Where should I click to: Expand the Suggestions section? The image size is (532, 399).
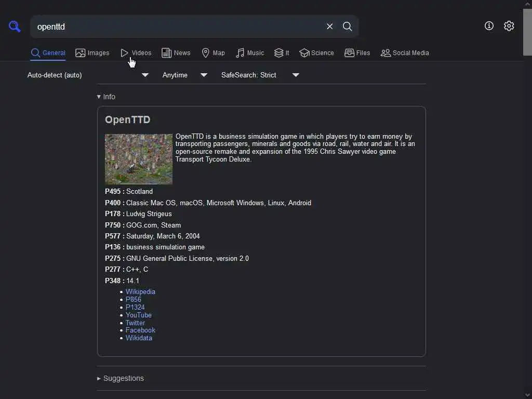(121, 378)
